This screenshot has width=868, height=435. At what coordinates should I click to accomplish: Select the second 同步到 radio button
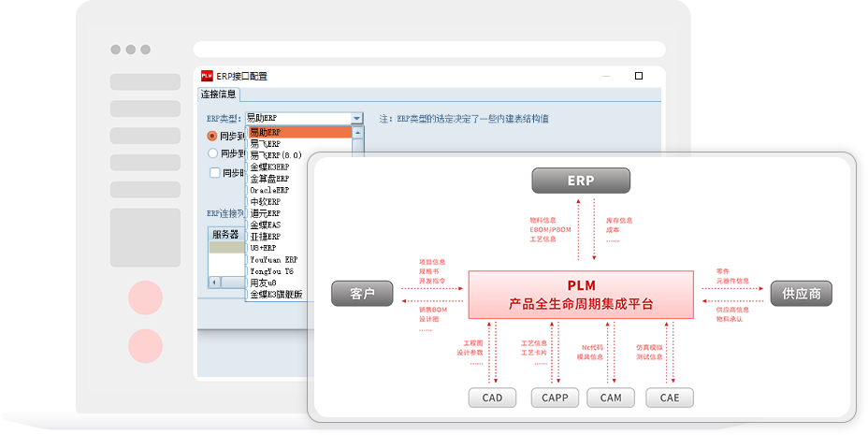point(212,153)
